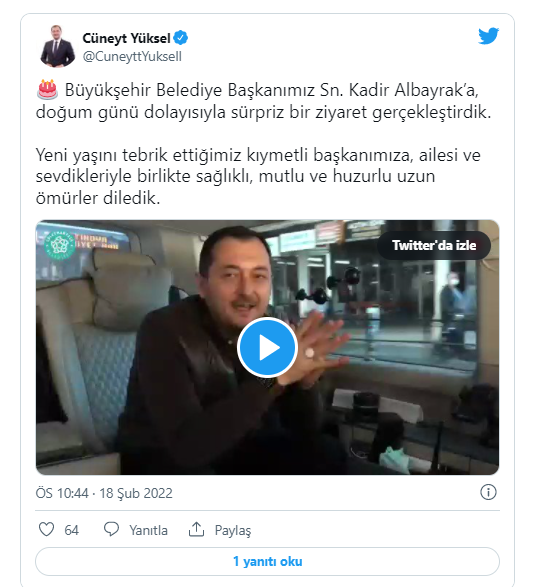Like the tweet with heart icon
The width and height of the screenshot is (539, 587).
point(46,529)
